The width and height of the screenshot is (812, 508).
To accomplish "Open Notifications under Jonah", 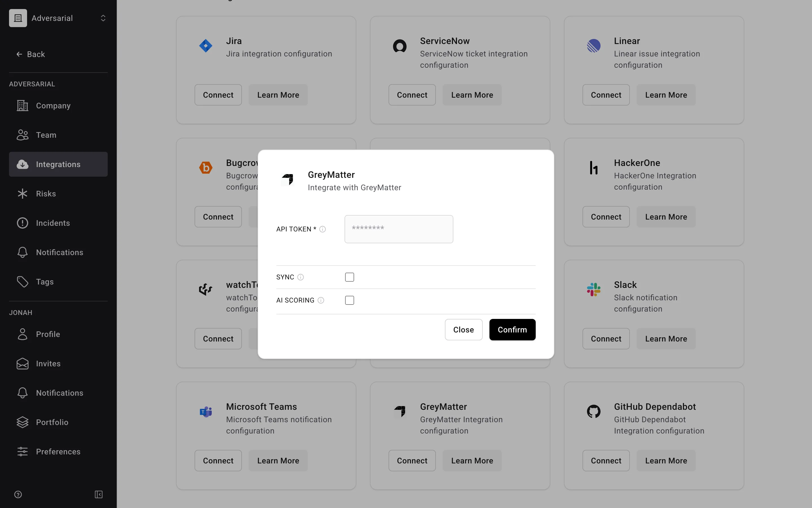I will tap(58, 393).
